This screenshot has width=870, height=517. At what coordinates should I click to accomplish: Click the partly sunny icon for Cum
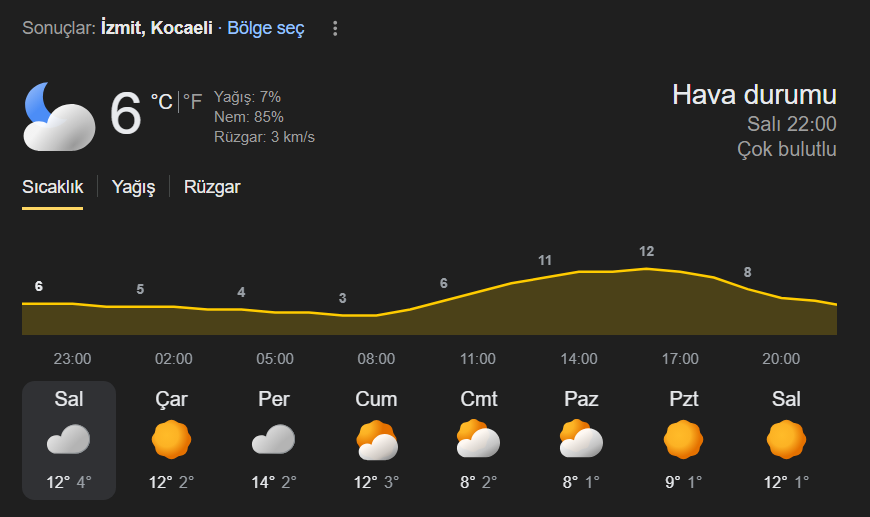[x=377, y=439]
